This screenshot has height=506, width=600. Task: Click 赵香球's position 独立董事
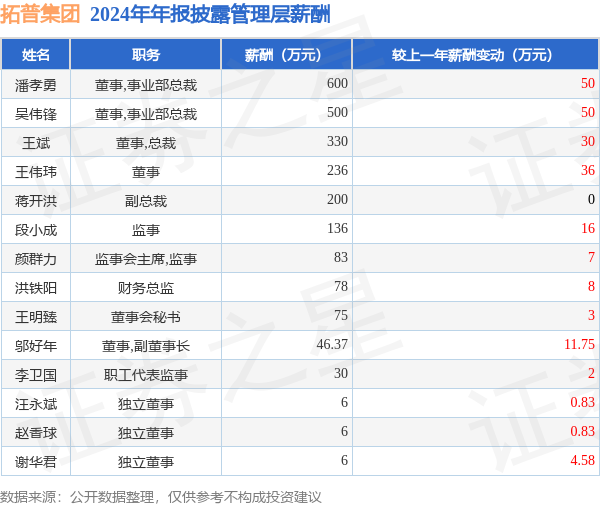tap(146, 433)
